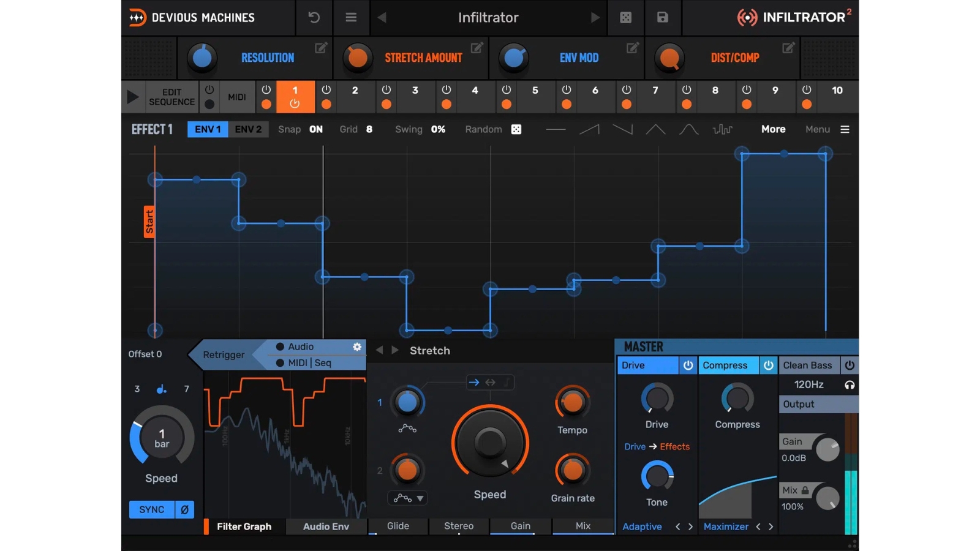Switch to ENV 1 tab
Screen dimensions: 980x551
[208, 129]
